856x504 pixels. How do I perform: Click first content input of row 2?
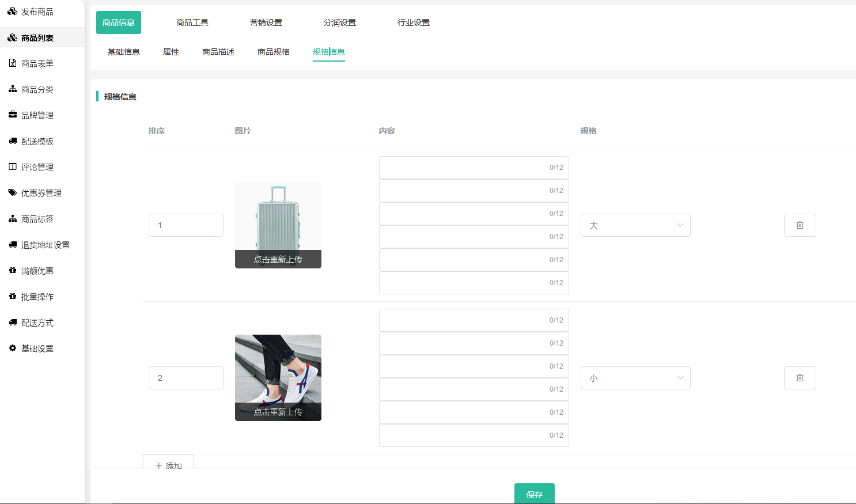tap(464, 320)
